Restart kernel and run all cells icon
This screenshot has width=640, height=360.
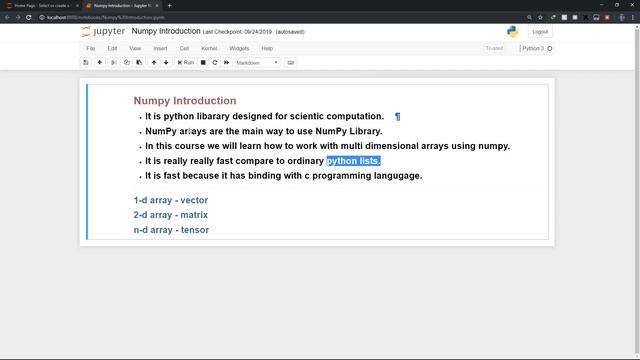click(x=227, y=62)
